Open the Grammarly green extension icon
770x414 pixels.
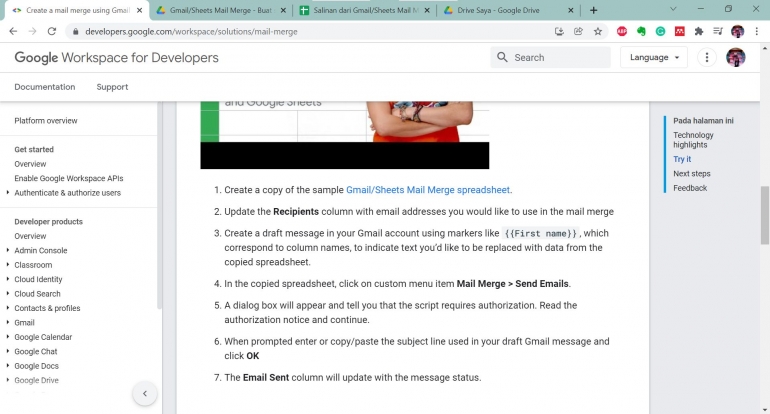click(x=660, y=31)
